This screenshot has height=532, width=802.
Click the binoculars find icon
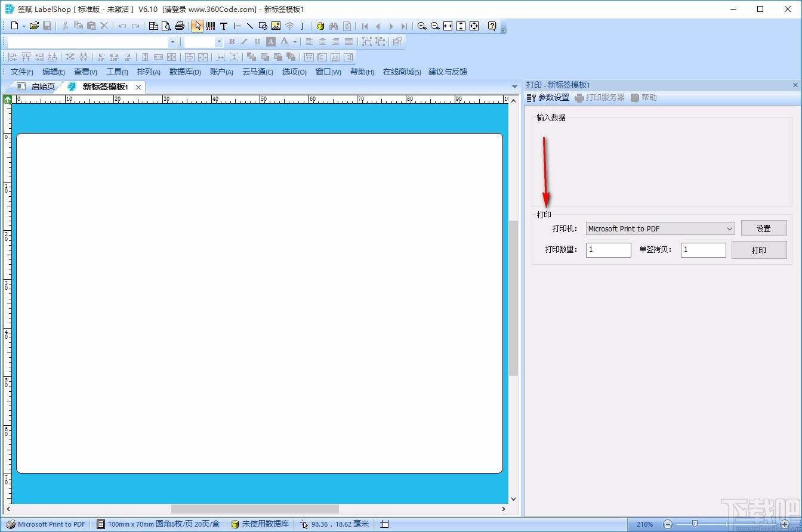point(334,26)
